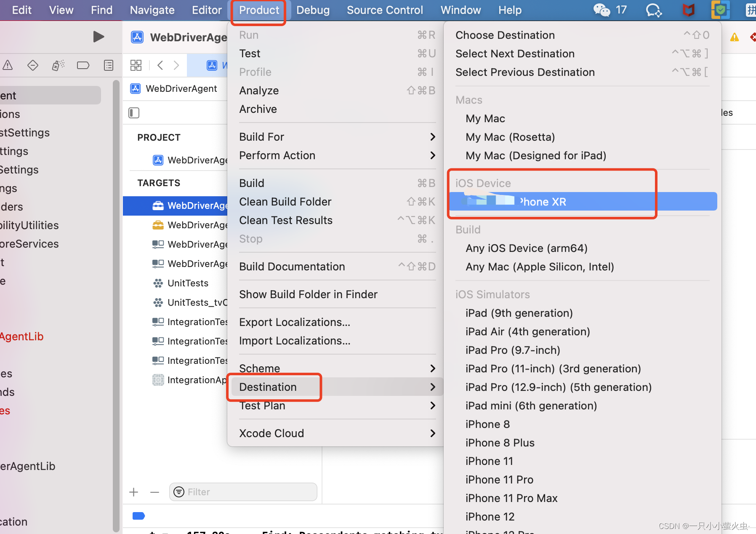Select iPad Air (4th generation) simulator
Screen dimensions: 756x534
(583, 331)
